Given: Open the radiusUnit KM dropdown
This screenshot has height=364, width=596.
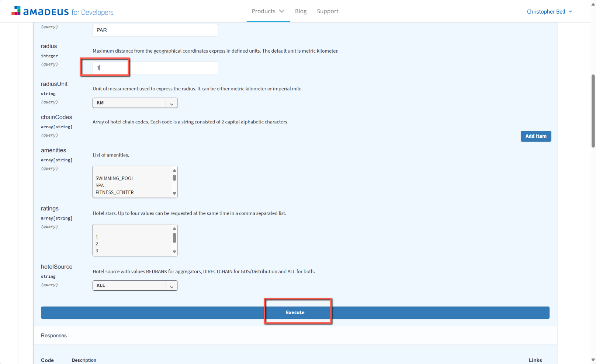Looking at the screenshot, I should (x=135, y=103).
